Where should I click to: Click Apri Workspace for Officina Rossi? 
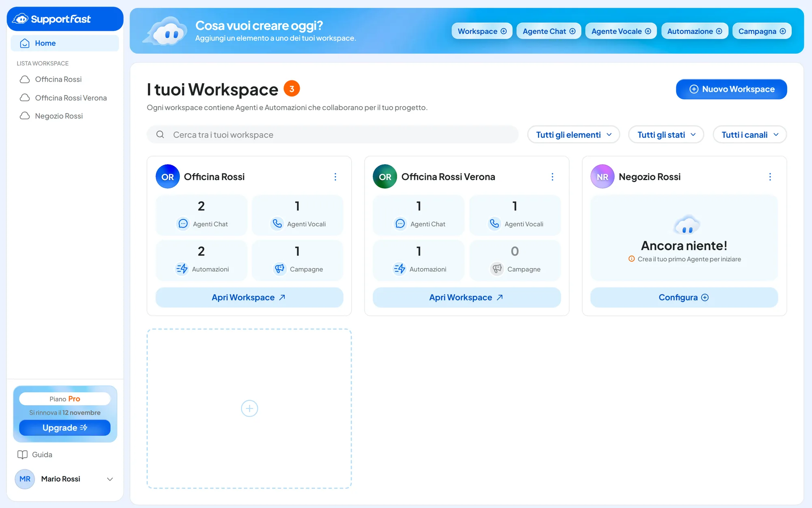tap(249, 297)
